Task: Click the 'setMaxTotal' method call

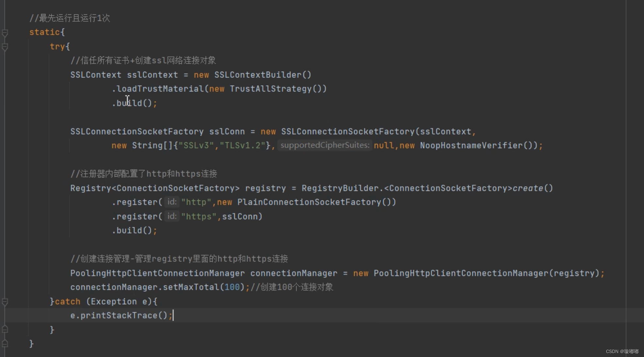Action: pyautogui.click(x=191, y=287)
